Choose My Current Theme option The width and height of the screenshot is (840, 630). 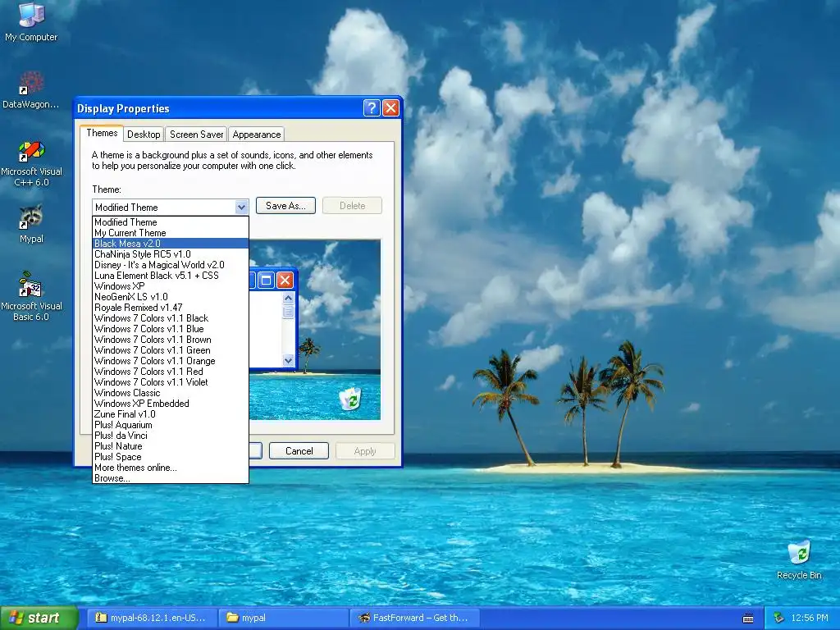tap(171, 232)
